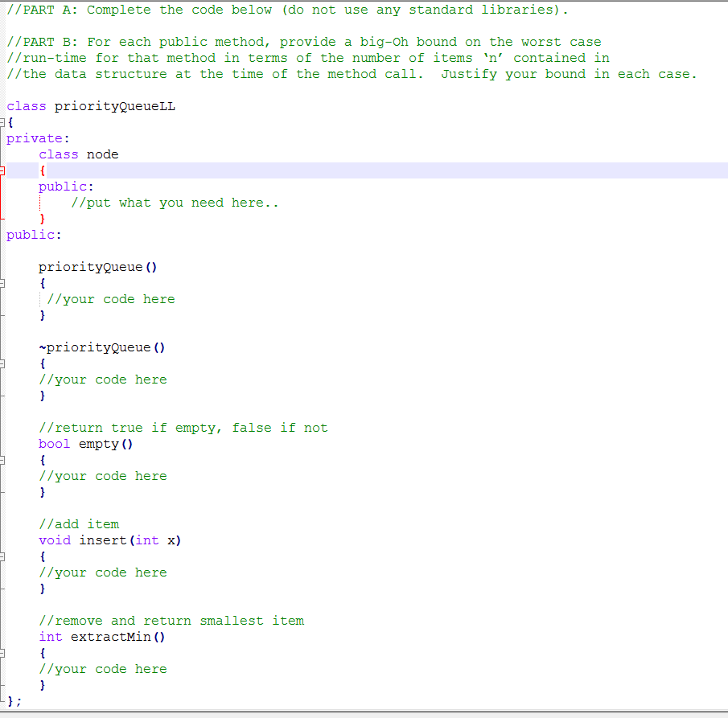
Task: Collapse the node class code block
Action: tap(3, 170)
